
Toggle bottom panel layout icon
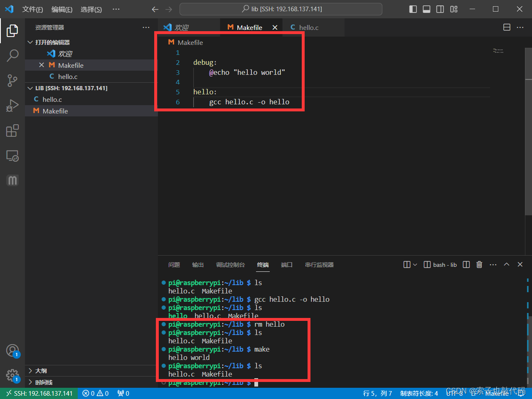click(x=426, y=9)
